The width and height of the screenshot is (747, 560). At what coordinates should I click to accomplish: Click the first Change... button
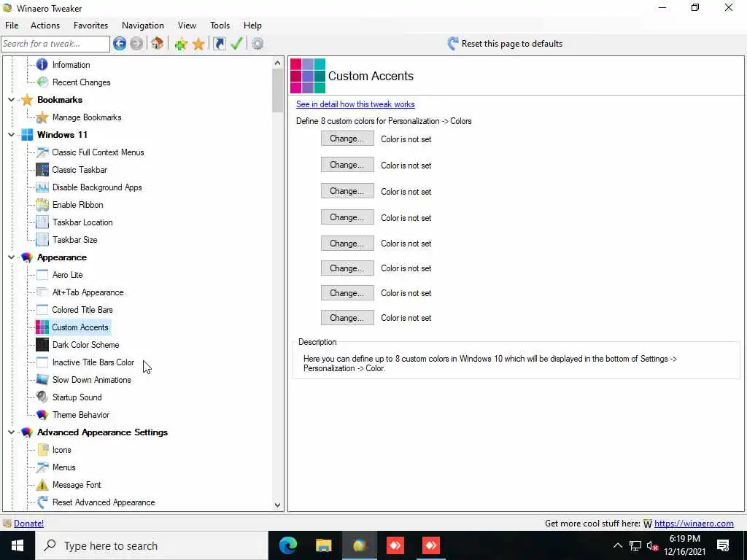pyautogui.click(x=347, y=139)
